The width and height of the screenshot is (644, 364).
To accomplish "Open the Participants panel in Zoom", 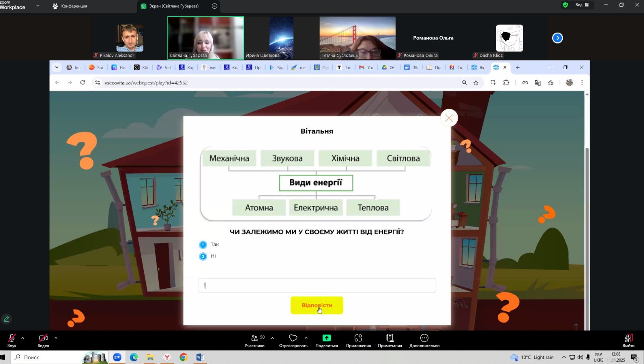I will [x=254, y=341].
